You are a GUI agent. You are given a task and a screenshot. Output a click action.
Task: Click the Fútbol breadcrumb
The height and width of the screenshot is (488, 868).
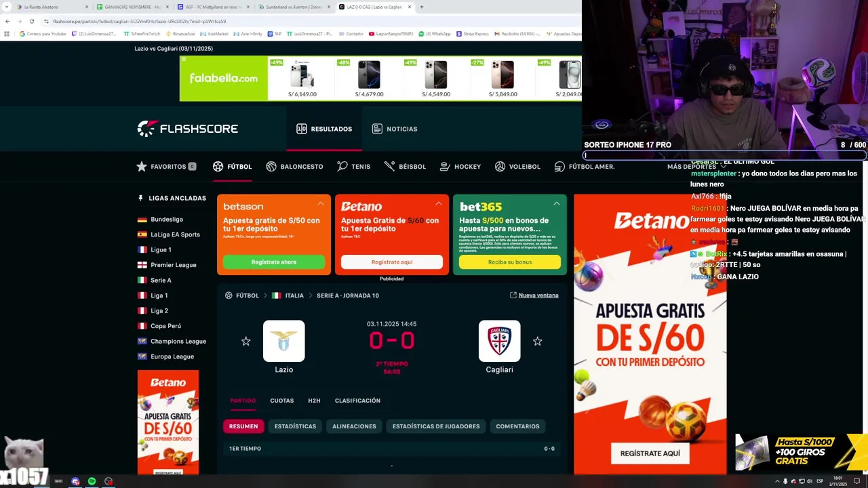(x=247, y=296)
